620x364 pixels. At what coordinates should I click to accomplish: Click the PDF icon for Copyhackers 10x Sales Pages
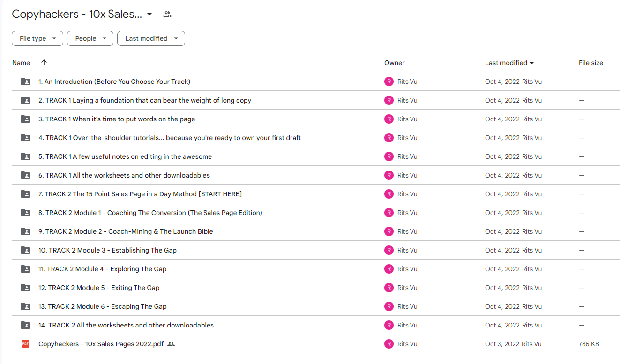(x=25, y=344)
